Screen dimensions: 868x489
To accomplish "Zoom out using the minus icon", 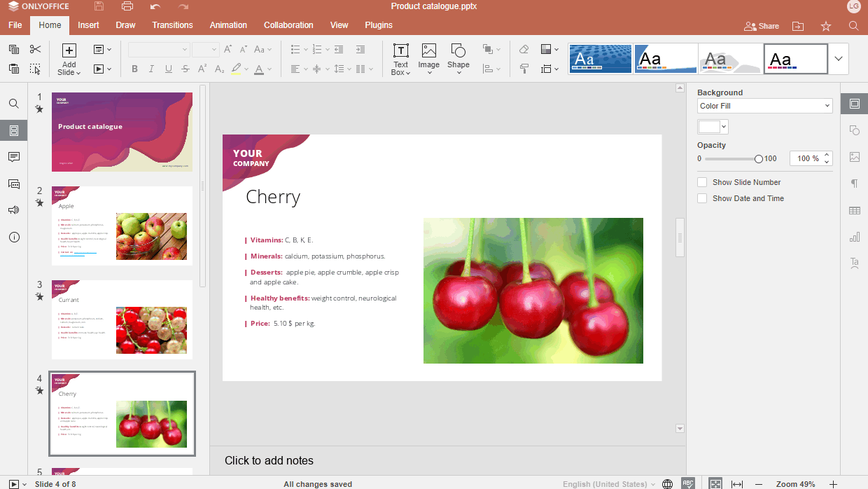I will click(759, 484).
